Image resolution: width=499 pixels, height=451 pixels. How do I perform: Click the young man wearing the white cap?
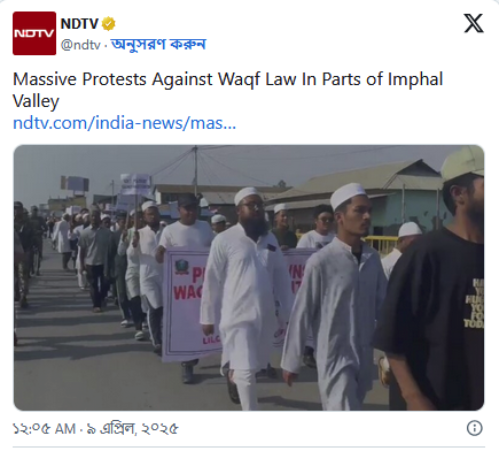tap(337, 300)
